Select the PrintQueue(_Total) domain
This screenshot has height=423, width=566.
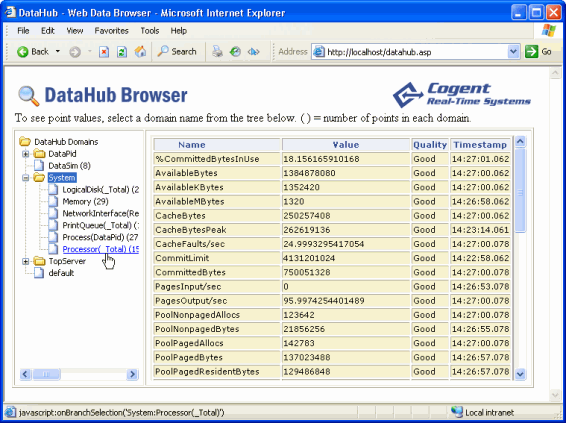tap(101, 225)
